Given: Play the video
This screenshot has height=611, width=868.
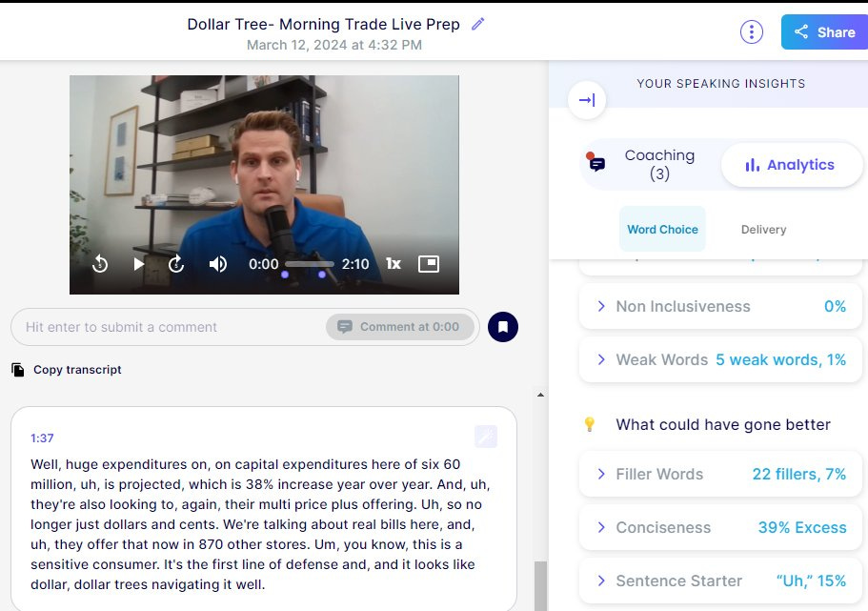Looking at the screenshot, I should click(x=138, y=264).
